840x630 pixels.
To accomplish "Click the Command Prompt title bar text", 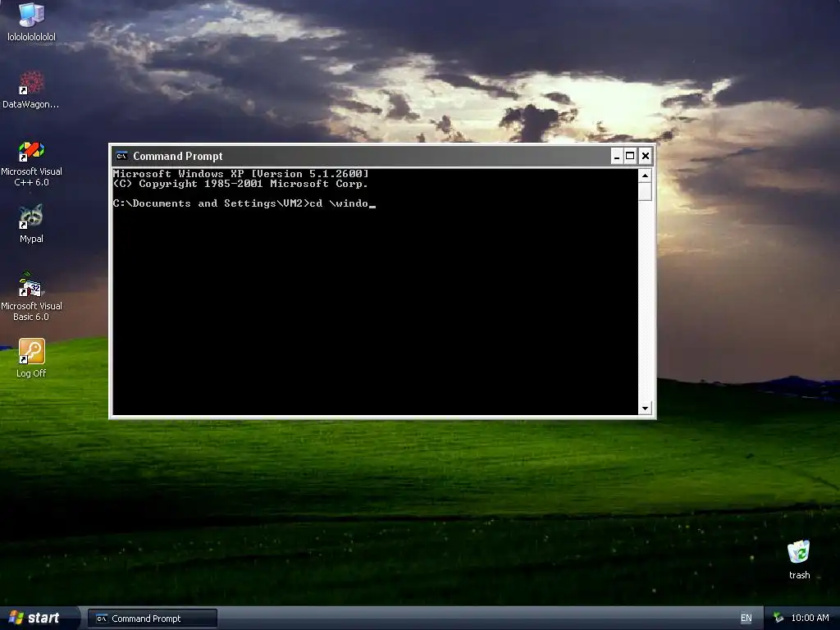I will tap(178, 156).
